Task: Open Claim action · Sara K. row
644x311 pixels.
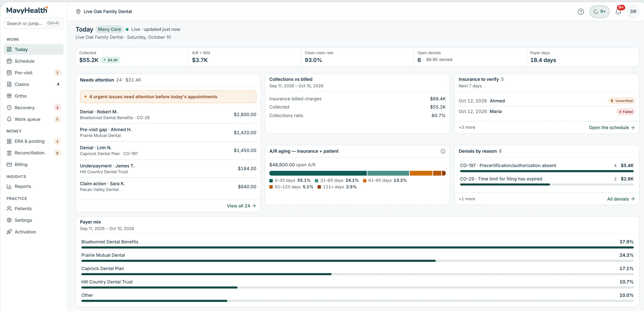Action: coord(168,187)
